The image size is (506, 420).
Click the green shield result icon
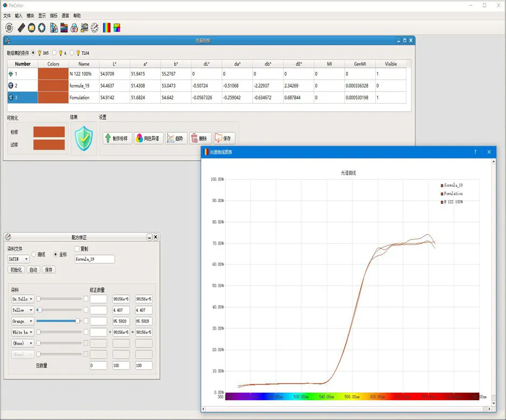coord(83,138)
